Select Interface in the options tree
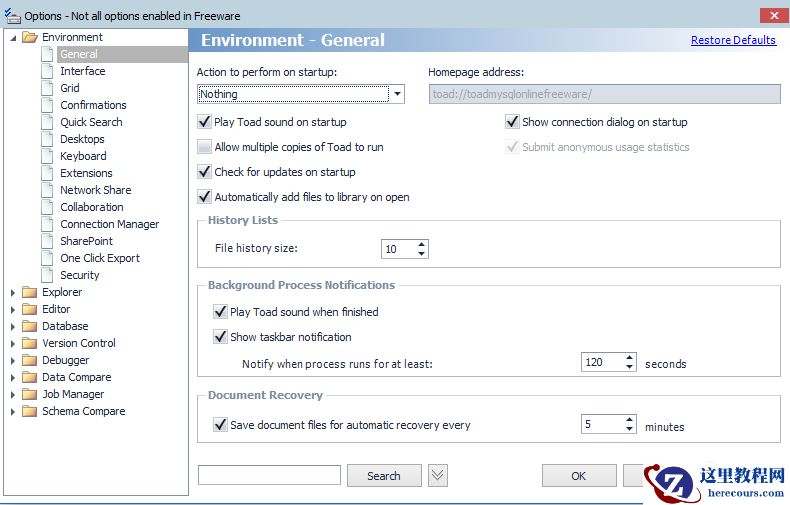The height and width of the screenshot is (505, 790). coord(83,71)
